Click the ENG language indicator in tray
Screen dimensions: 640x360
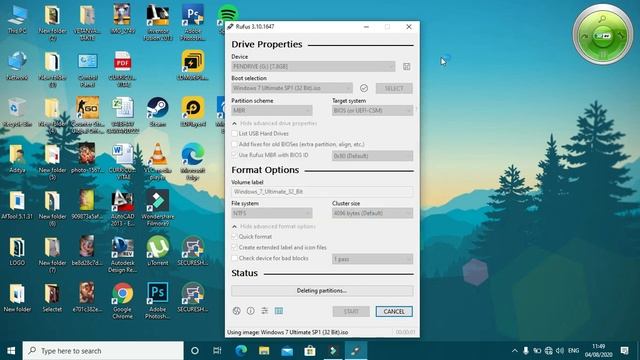[573, 351]
